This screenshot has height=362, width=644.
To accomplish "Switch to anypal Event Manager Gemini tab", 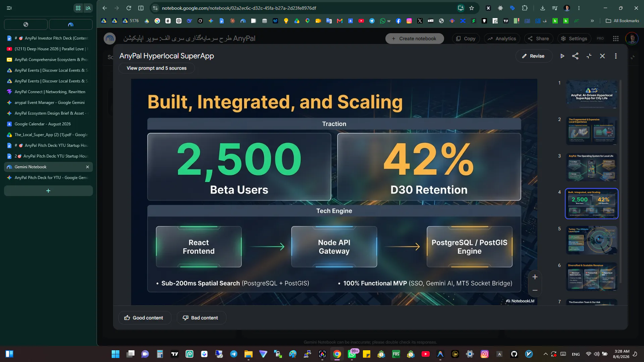I will [x=48, y=103].
